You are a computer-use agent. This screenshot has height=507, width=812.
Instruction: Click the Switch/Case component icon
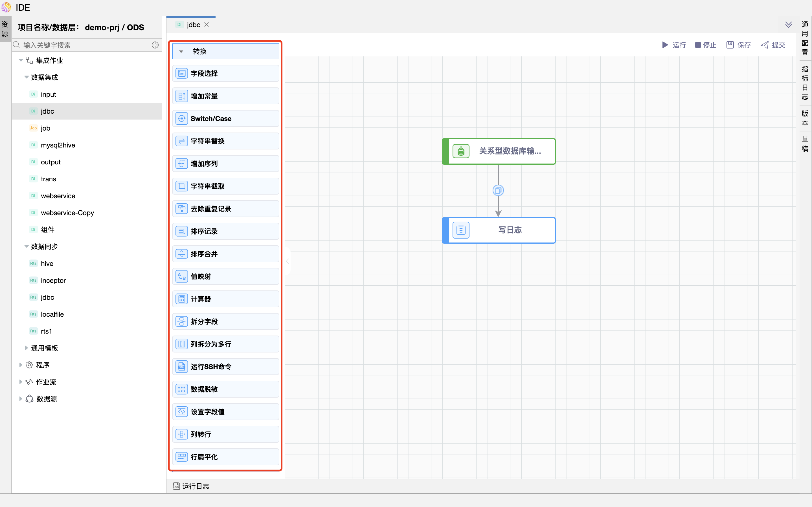click(x=181, y=119)
